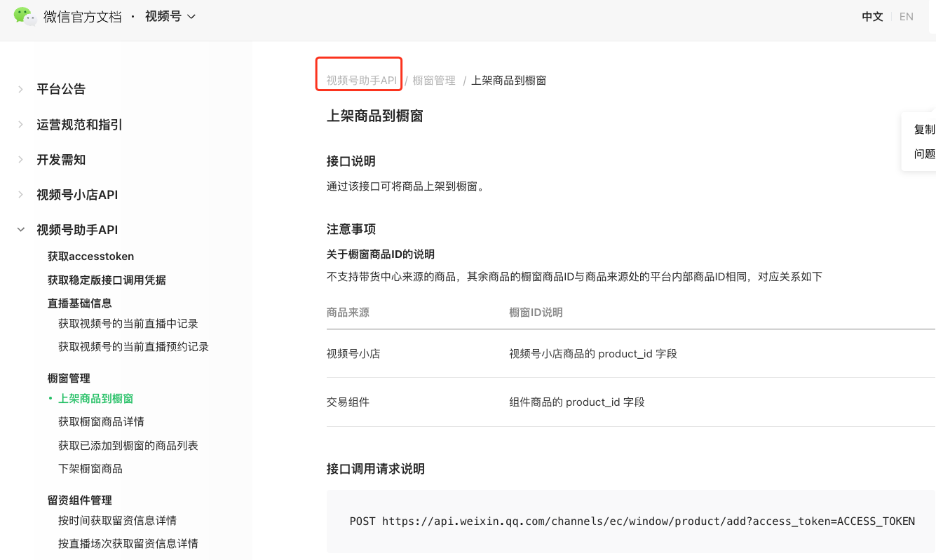The image size is (936, 560).
Task: Click 视频号小店 table cell
Action: tap(353, 354)
